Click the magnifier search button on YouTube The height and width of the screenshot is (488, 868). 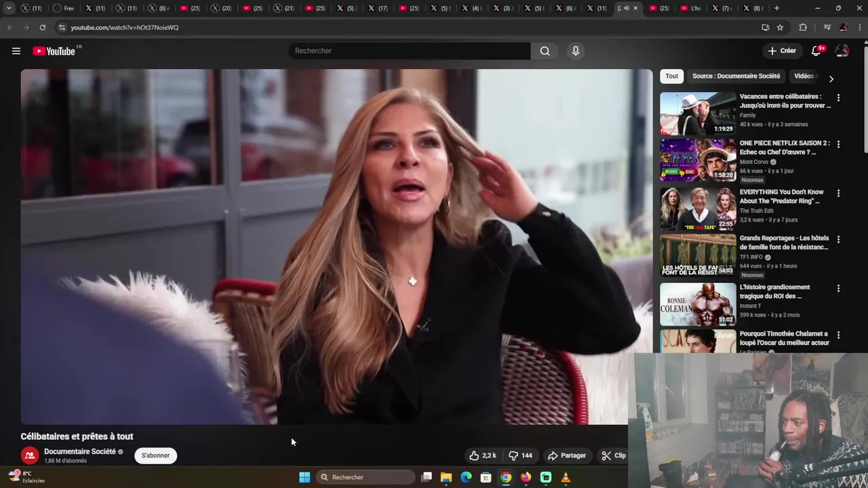(x=545, y=51)
